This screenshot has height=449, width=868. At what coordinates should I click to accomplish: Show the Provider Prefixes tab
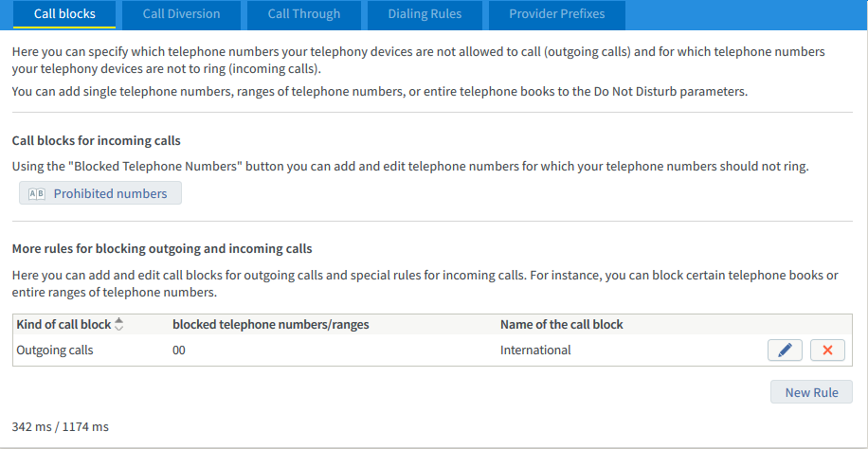tap(554, 14)
